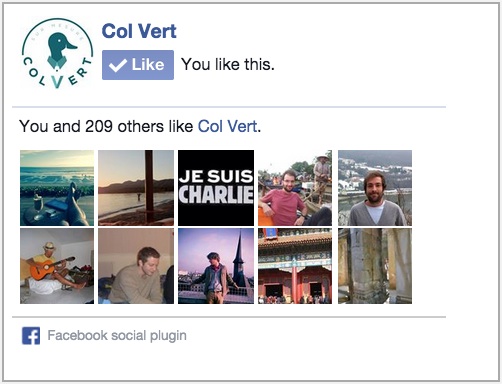Click the Col Vert circular duck logo
The width and height of the screenshot is (502, 384).
pyautogui.click(x=57, y=54)
